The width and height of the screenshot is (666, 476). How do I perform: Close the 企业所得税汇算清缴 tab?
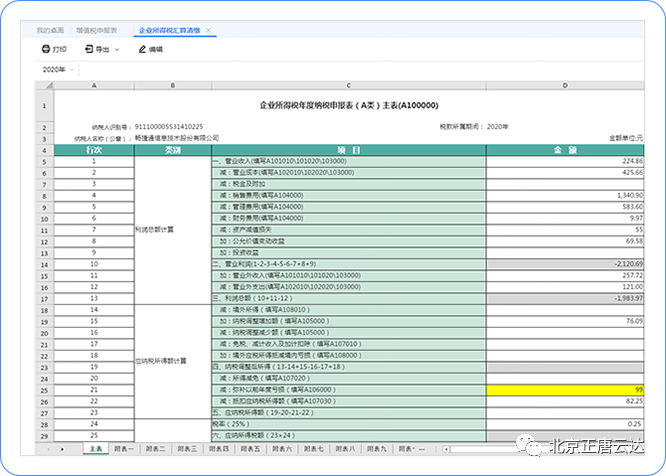point(208,30)
